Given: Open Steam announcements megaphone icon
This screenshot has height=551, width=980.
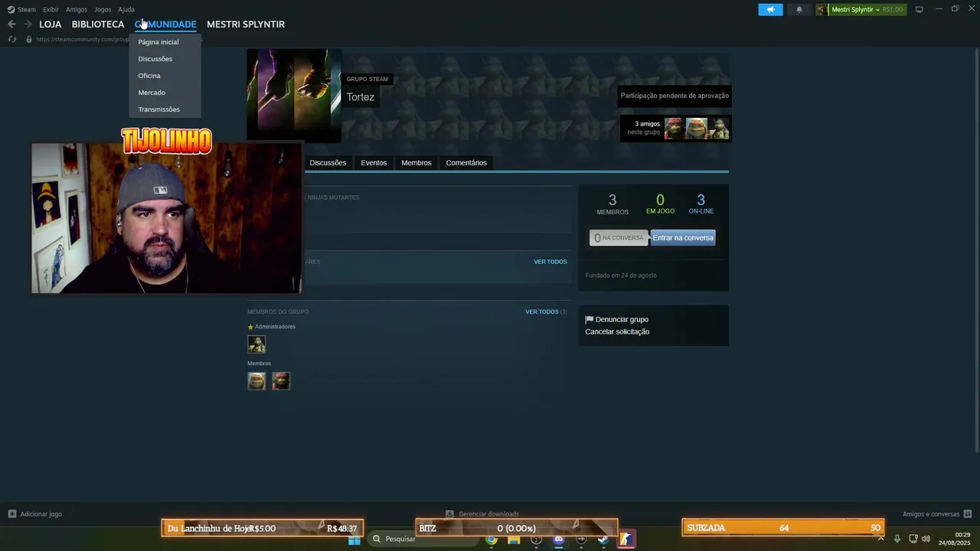Looking at the screenshot, I should click(x=770, y=10).
